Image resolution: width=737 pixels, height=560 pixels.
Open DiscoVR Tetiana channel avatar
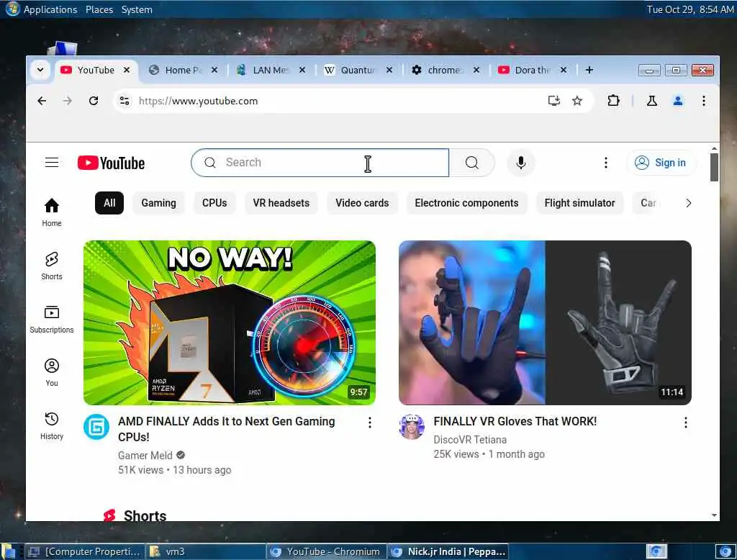[x=412, y=427]
